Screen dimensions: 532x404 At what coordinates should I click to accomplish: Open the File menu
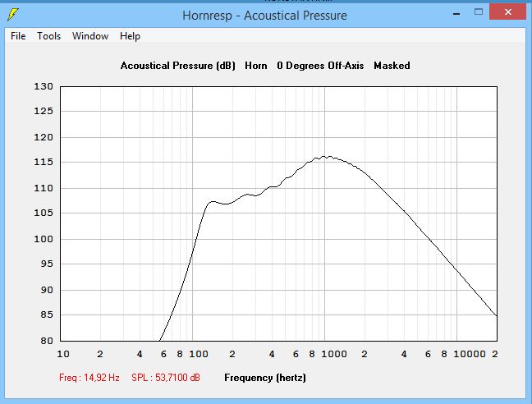(18, 36)
